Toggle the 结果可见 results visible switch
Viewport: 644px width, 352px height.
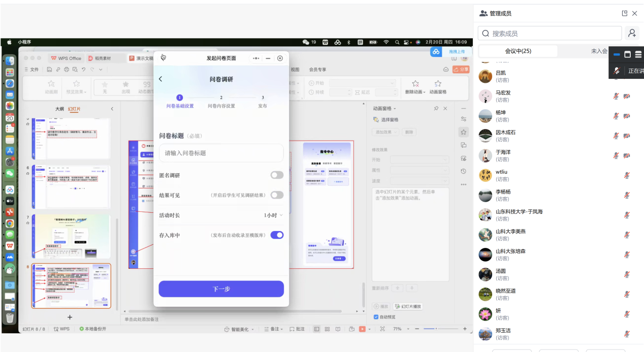pyautogui.click(x=277, y=195)
